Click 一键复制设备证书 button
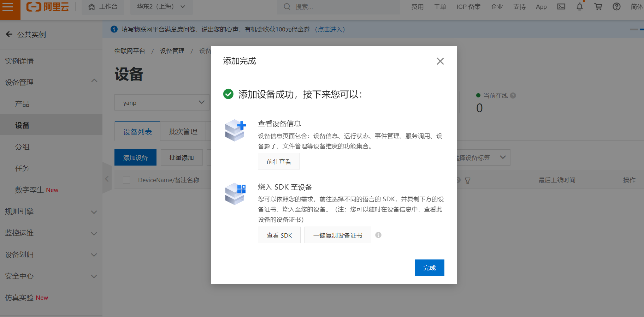 (x=338, y=235)
